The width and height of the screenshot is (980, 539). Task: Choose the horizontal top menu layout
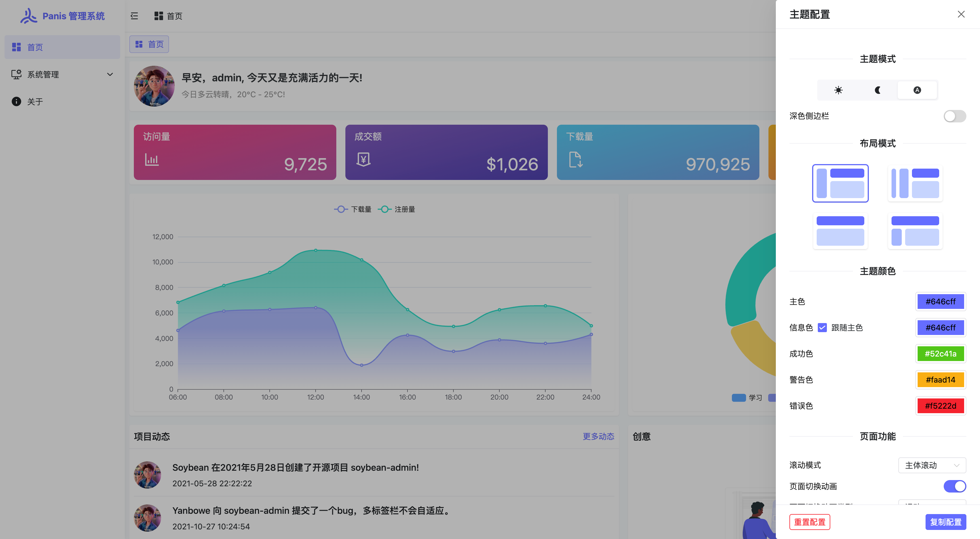pyautogui.click(x=840, y=231)
